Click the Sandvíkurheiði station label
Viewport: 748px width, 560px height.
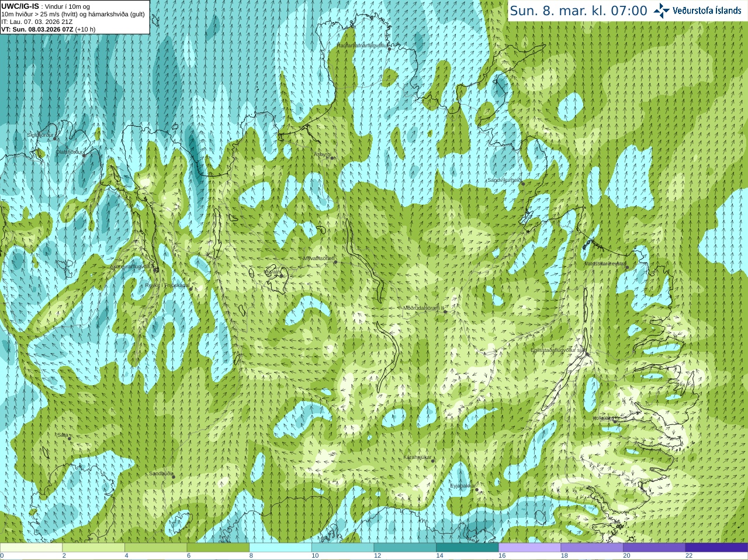pyautogui.click(x=504, y=180)
